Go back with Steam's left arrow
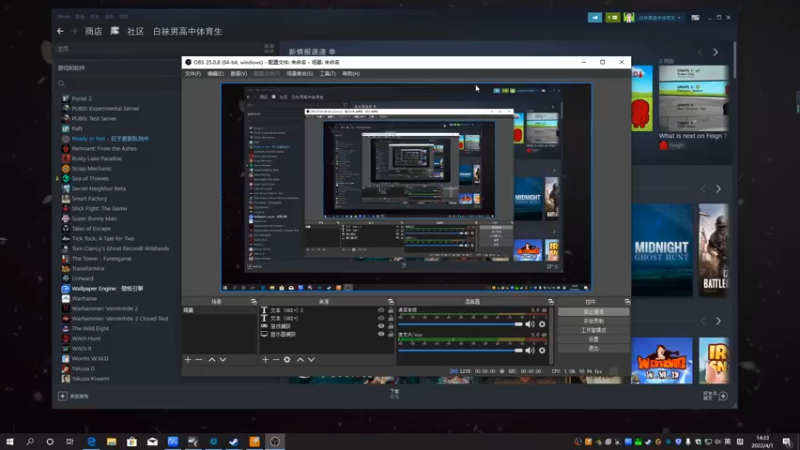Screen dimensions: 800x450 pos(60,31)
